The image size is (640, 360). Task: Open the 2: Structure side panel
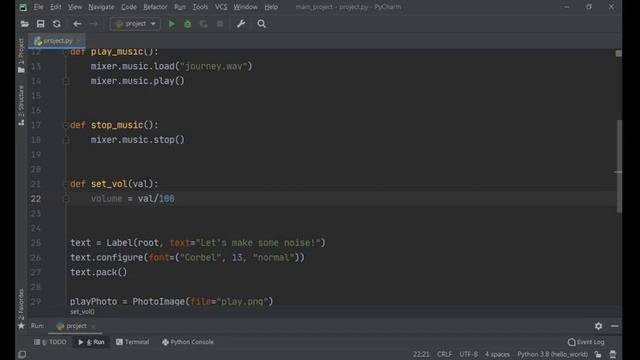point(21,105)
